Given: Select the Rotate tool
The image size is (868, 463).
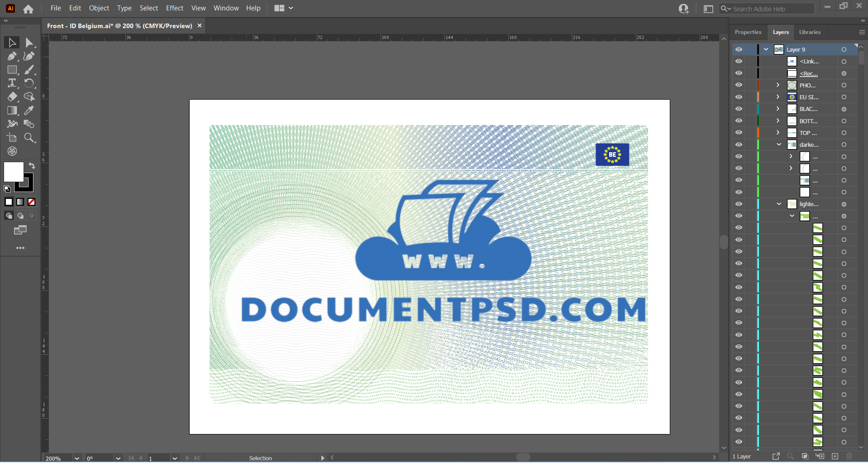Looking at the screenshot, I should (x=29, y=83).
